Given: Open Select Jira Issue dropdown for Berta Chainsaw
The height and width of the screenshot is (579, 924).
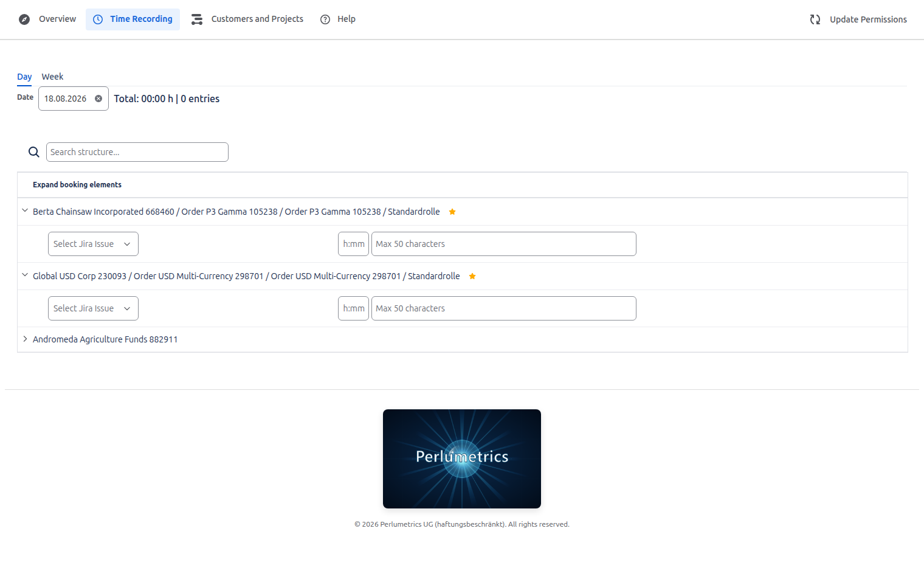Looking at the screenshot, I should [x=93, y=244].
